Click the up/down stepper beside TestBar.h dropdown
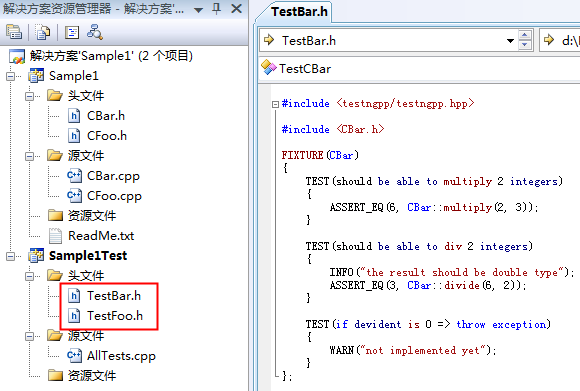The height and width of the screenshot is (391, 580). click(525, 40)
